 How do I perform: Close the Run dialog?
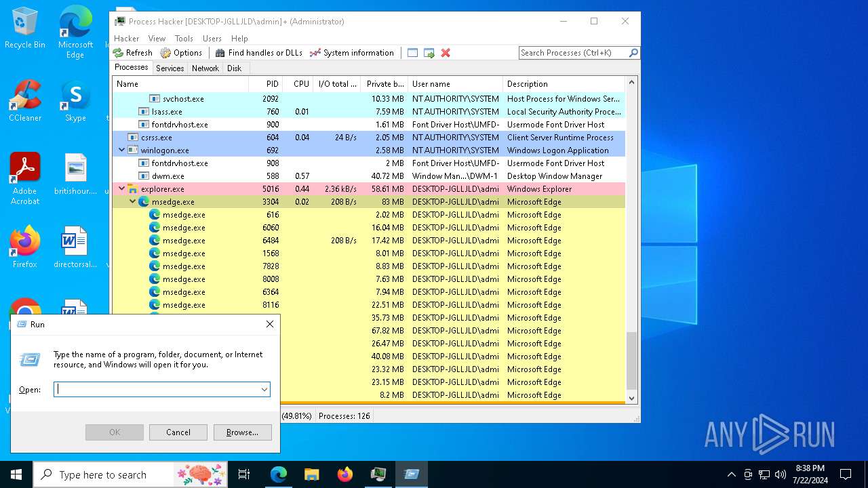click(x=270, y=325)
